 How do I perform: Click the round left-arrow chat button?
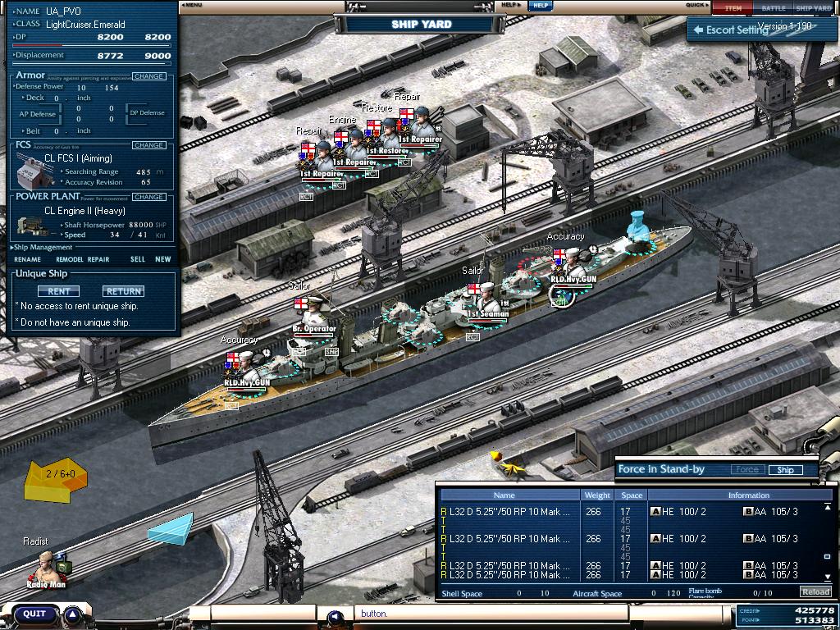(335, 616)
